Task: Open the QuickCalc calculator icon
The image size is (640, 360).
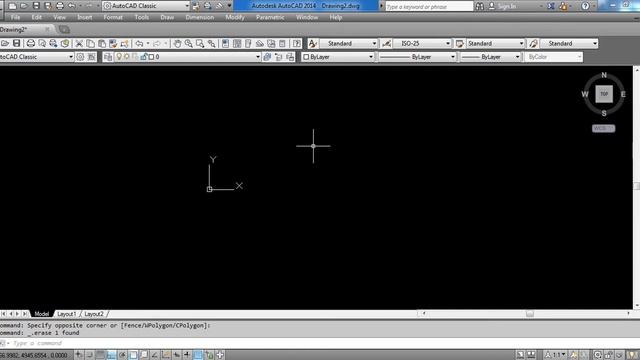Action: (282, 43)
